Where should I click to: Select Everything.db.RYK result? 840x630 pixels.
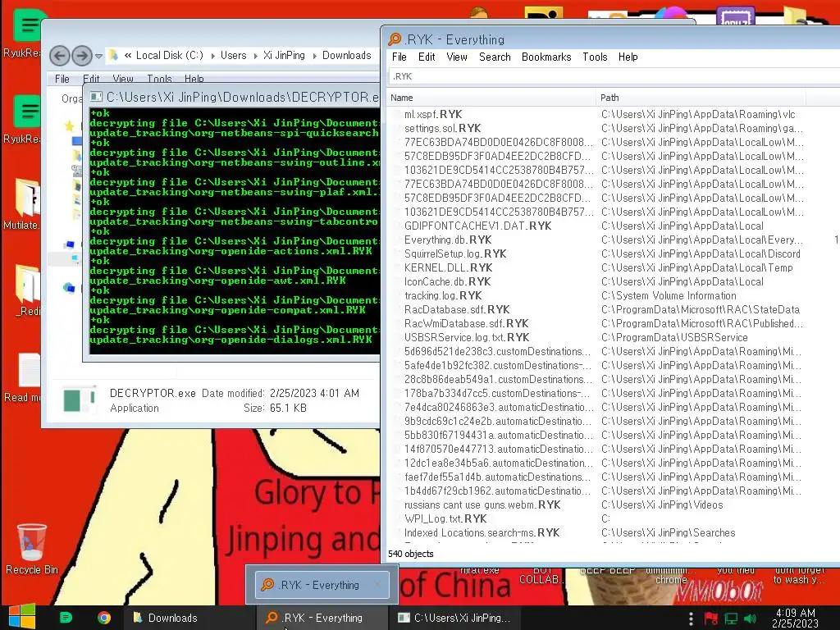pyautogui.click(x=448, y=240)
